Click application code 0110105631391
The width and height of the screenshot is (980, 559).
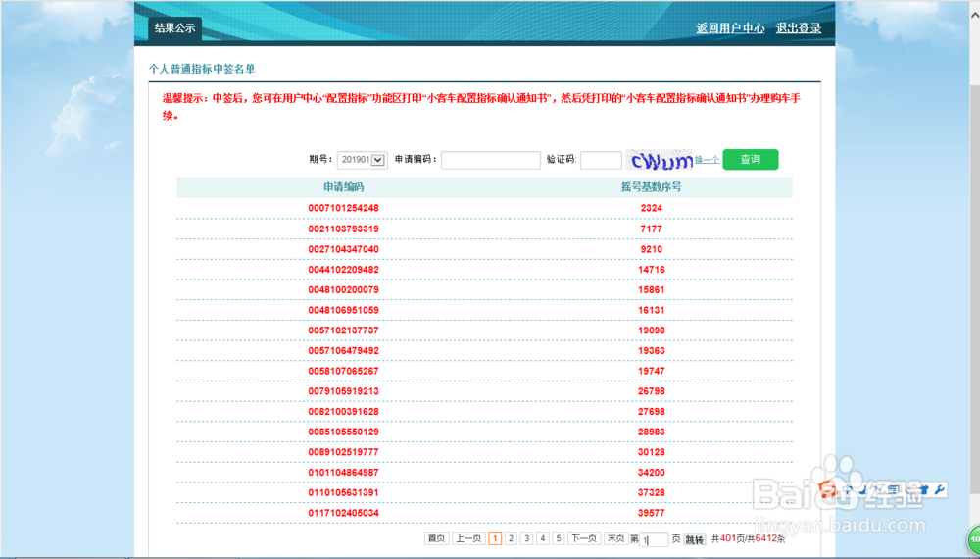(343, 492)
